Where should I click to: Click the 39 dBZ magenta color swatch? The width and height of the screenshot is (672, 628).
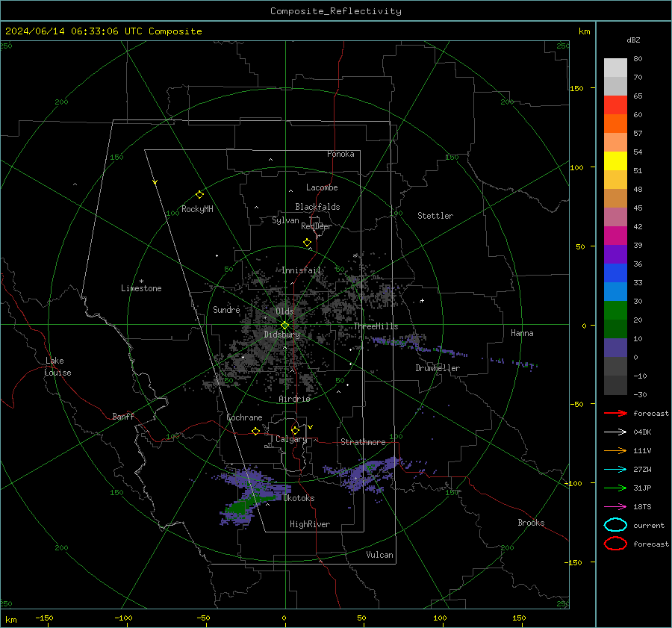coord(615,236)
